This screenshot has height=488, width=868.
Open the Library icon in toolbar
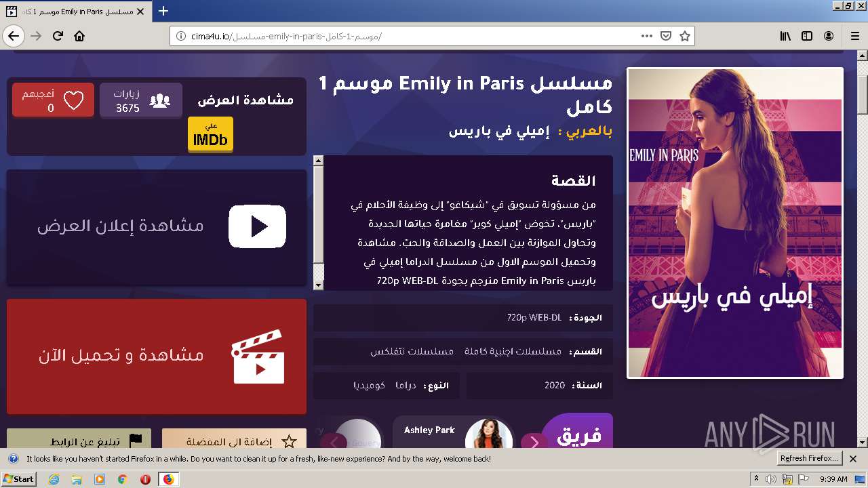pyautogui.click(x=785, y=36)
